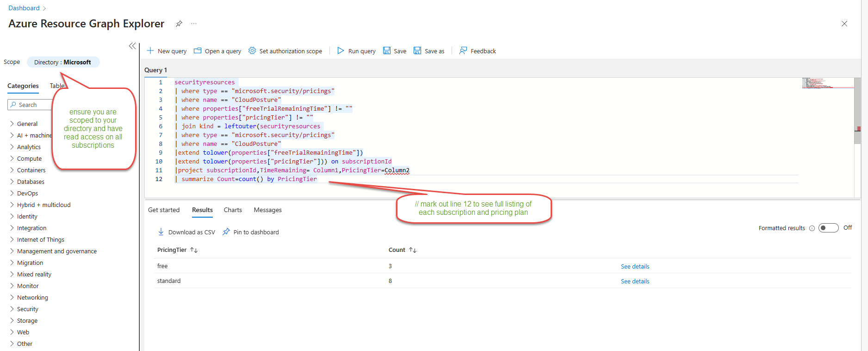Expand the Web category
Image resolution: width=868 pixels, height=351 pixels.
coord(12,332)
